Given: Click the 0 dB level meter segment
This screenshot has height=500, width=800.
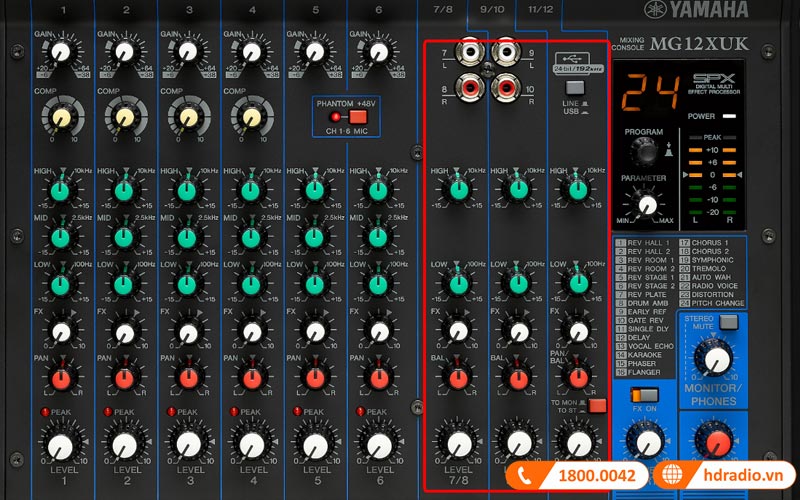Looking at the screenshot, I should (712, 175).
